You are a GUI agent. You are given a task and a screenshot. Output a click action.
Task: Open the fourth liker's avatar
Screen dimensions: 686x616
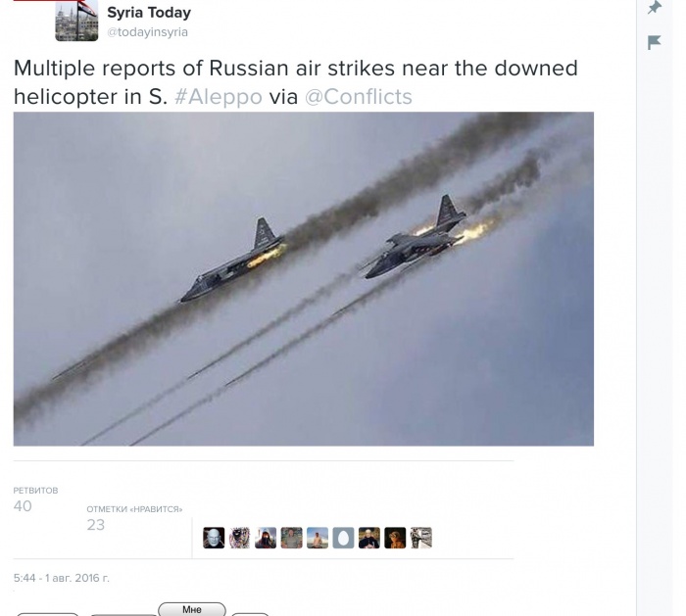tap(291, 538)
